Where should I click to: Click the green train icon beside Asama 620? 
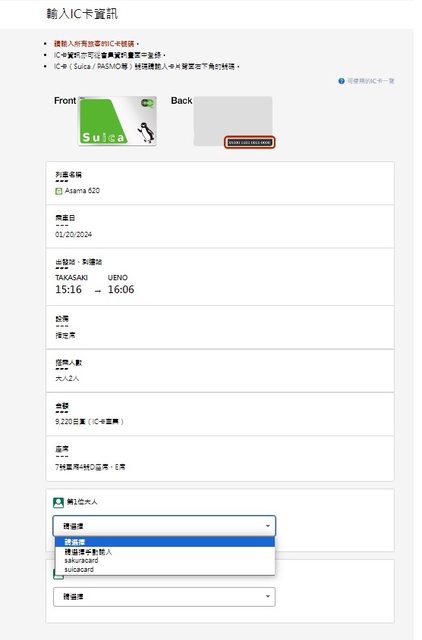pos(59,191)
